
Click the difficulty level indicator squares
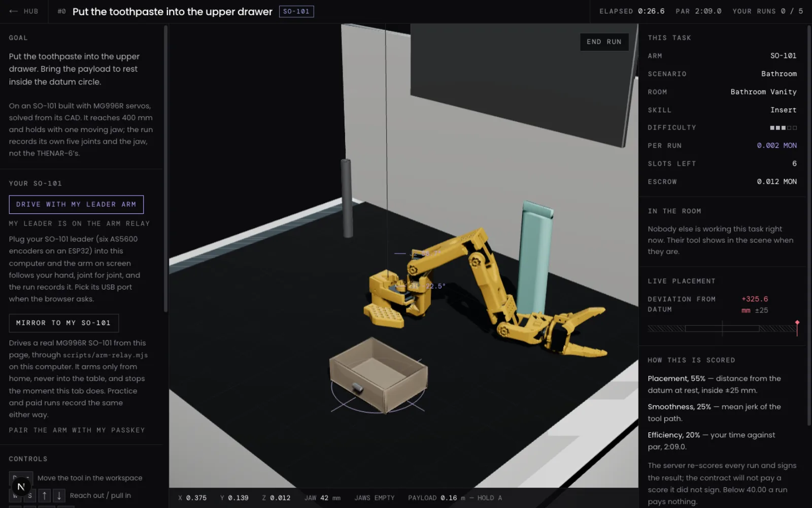(x=783, y=128)
